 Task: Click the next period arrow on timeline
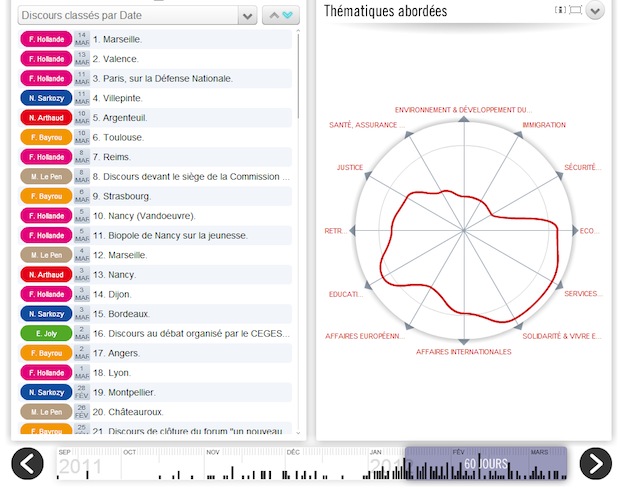tap(595, 464)
